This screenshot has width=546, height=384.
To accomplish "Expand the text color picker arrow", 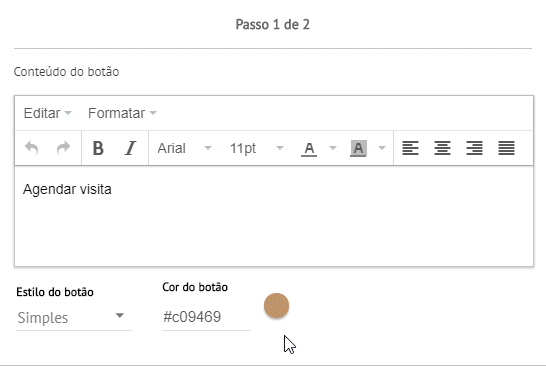I will point(333,148).
